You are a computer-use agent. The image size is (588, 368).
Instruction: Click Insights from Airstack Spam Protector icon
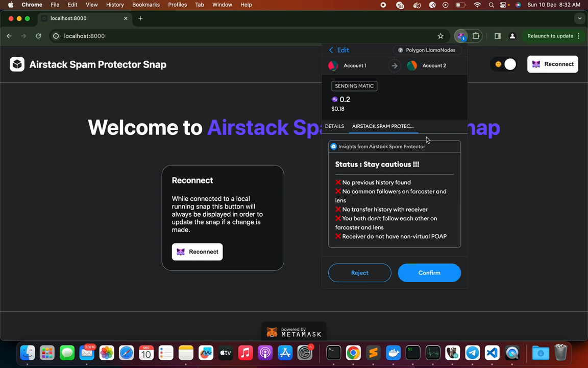click(333, 147)
